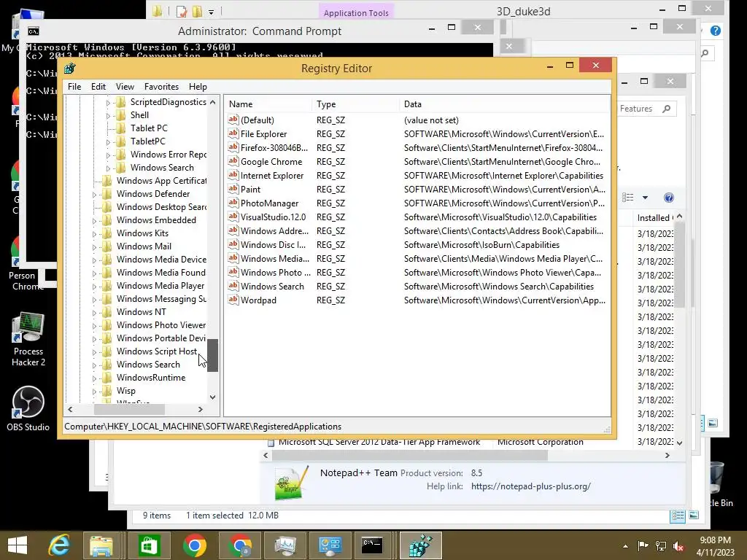Select the Windows Photo Viewer tree key
Image resolution: width=747 pixels, height=560 pixels.
pos(161,324)
